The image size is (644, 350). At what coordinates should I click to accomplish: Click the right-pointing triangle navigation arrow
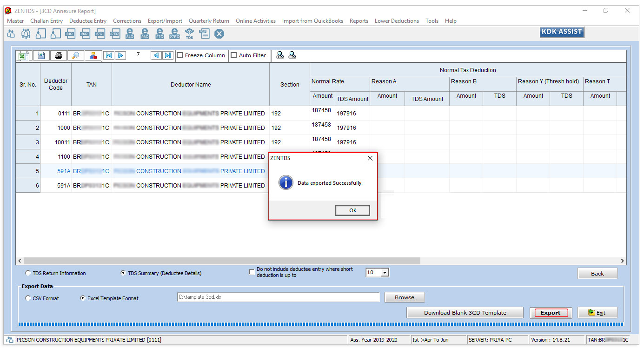pyautogui.click(x=120, y=55)
